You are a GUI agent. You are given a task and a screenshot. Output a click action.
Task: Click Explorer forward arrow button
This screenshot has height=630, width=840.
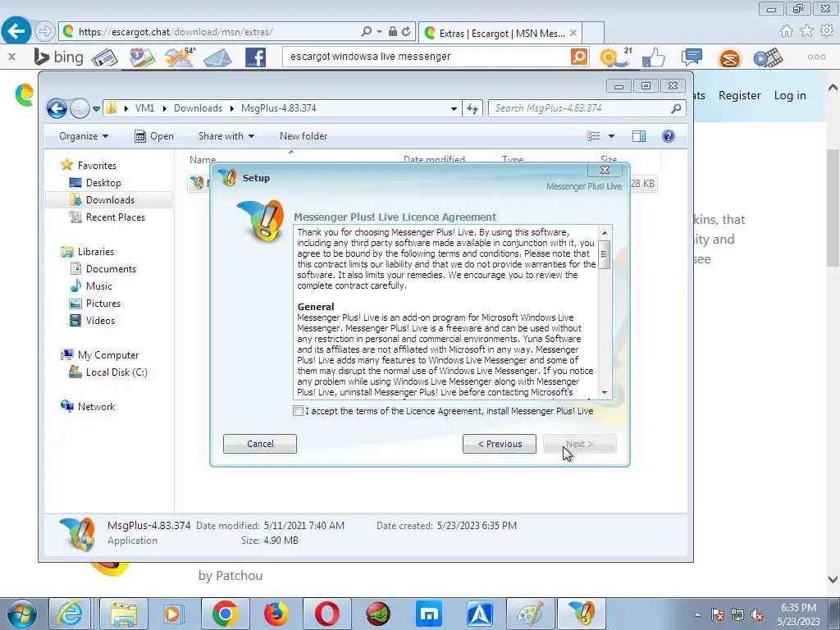[80, 108]
